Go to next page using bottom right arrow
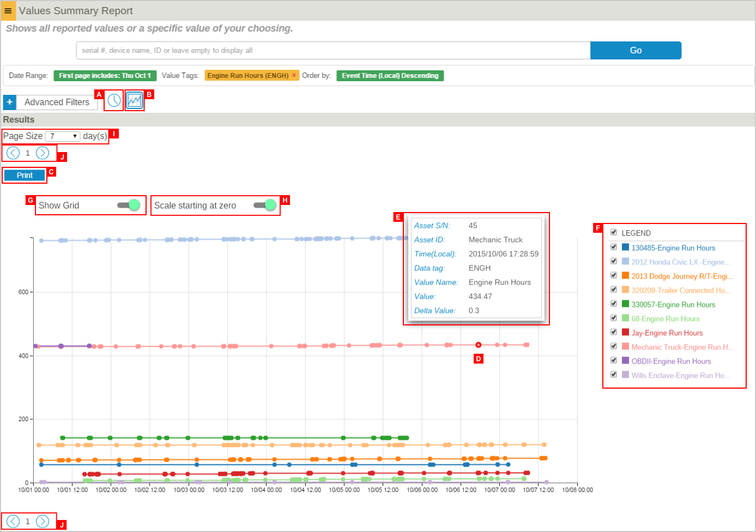 click(43, 522)
